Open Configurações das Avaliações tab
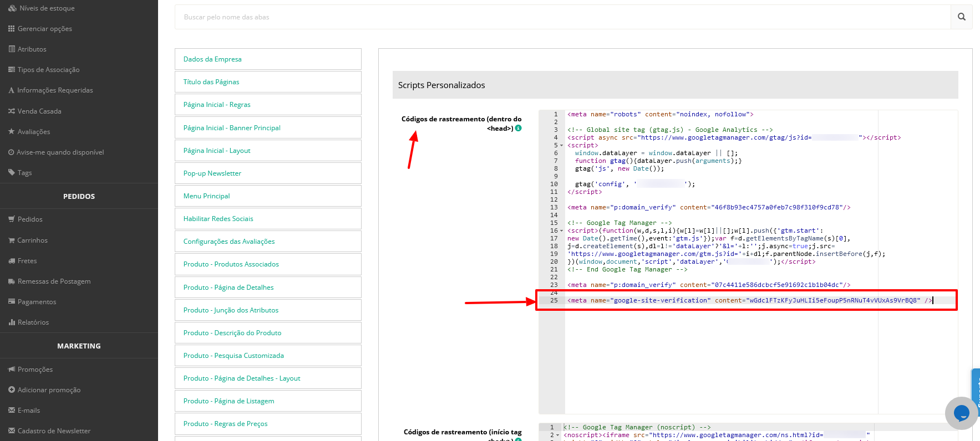Image resolution: width=980 pixels, height=441 pixels. [x=268, y=242]
